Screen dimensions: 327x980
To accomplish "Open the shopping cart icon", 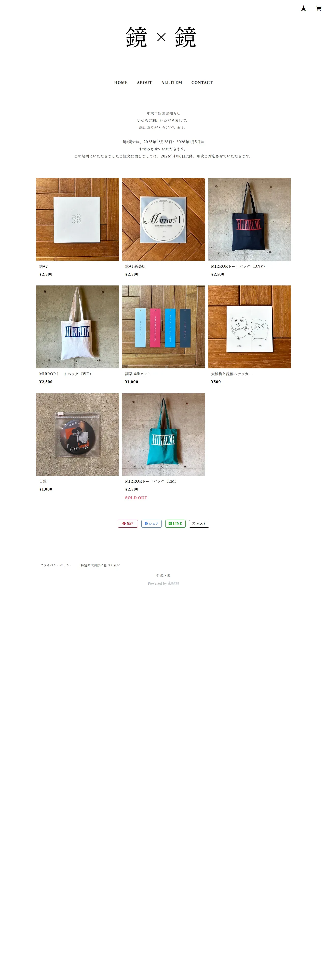I will (319, 8).
